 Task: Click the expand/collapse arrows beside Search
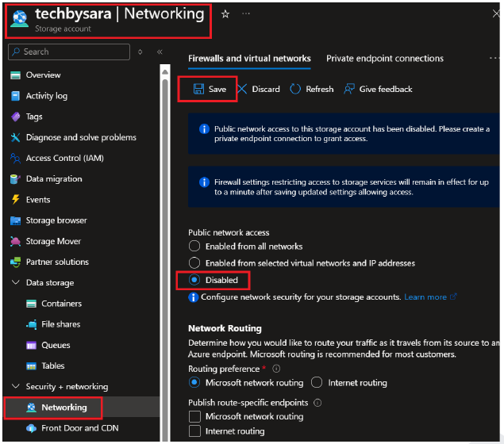pos(140,52)
